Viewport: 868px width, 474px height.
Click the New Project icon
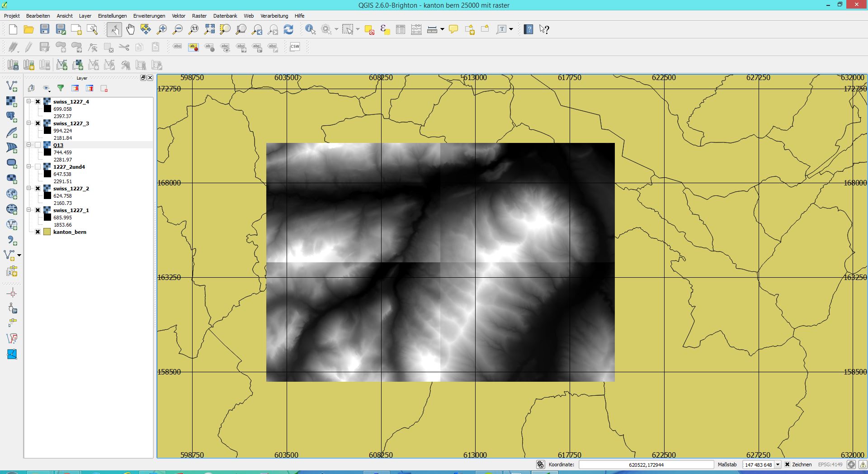tap(13, 29)
